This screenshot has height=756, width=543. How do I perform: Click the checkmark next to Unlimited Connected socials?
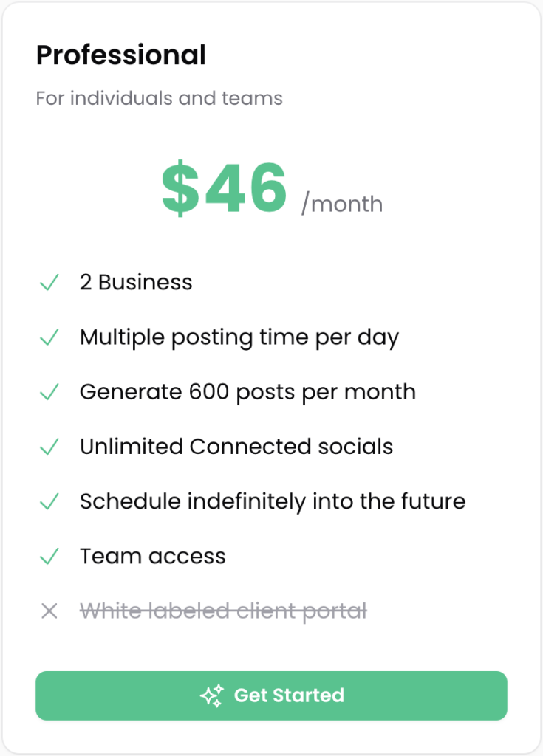point(49,447)
